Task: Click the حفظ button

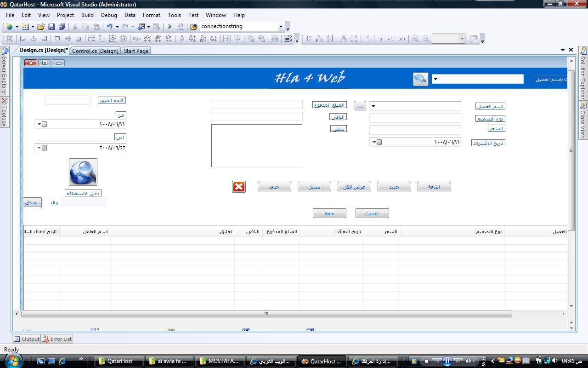Action: (329, 213)
